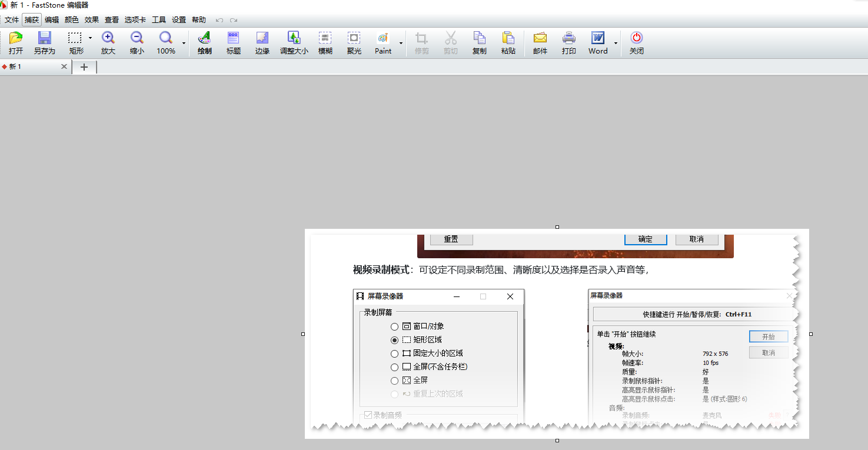
Task: Click the undo arrow icon
Action: click(220, 20)
